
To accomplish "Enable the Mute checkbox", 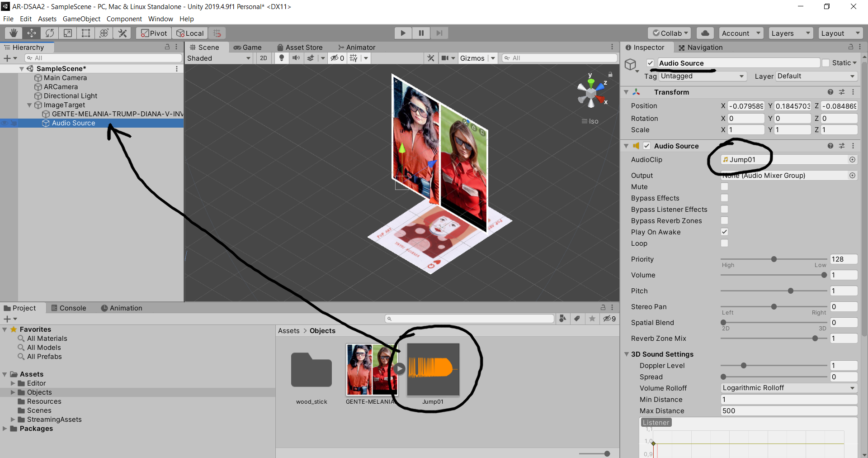I will (x=724, y=187).
